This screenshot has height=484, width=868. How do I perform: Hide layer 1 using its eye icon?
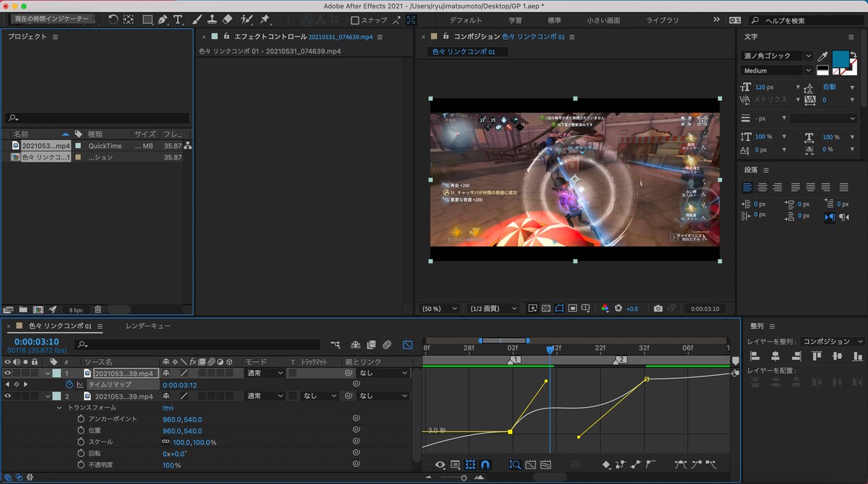point(8,373)
